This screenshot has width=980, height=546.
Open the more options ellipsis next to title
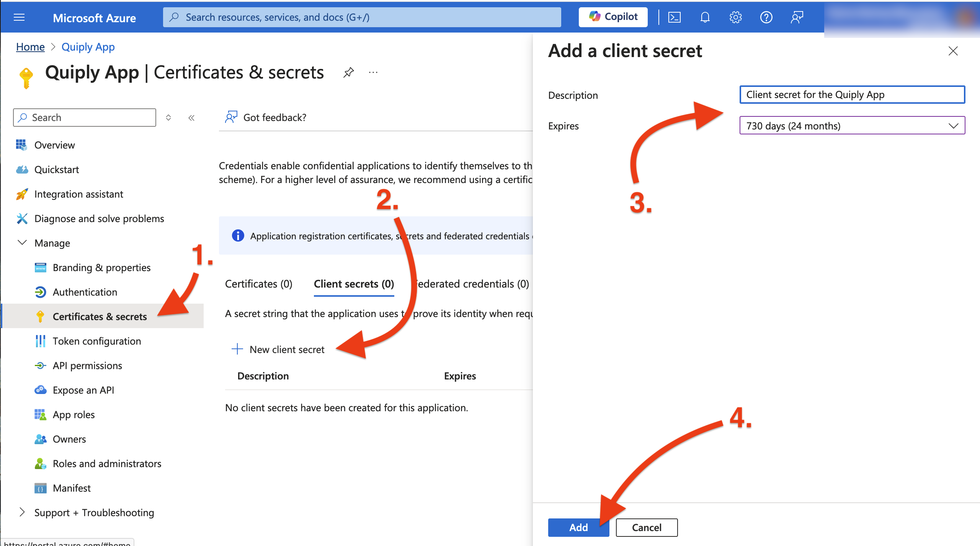373,72
